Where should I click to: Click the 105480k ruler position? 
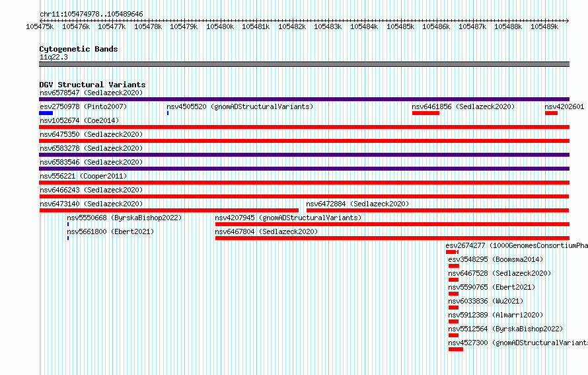[x=220, y=26]
